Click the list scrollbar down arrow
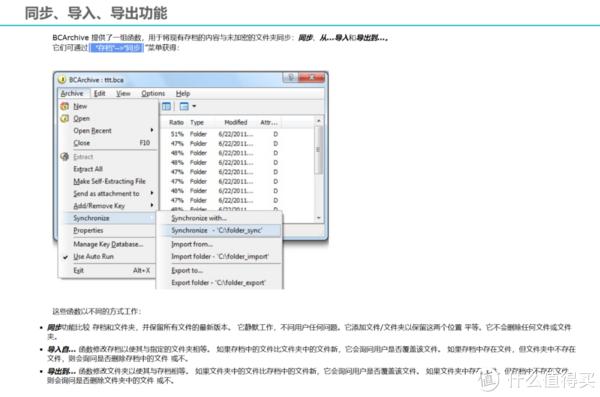This screenshot has height=397, width=600. click(318, 218)
